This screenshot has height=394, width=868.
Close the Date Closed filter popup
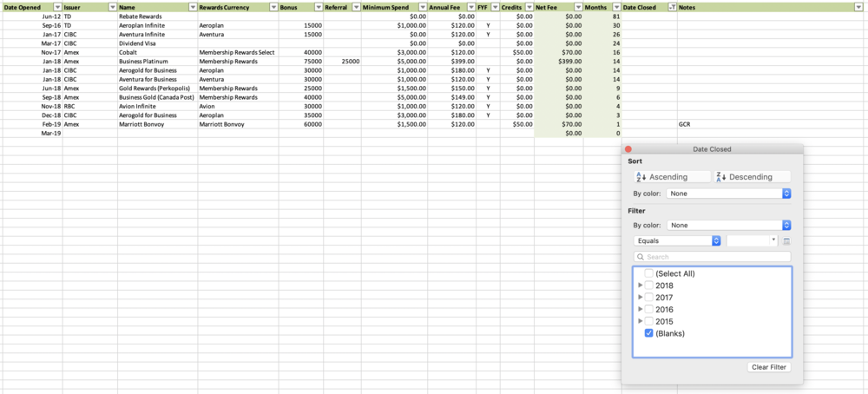pos(628,149)
